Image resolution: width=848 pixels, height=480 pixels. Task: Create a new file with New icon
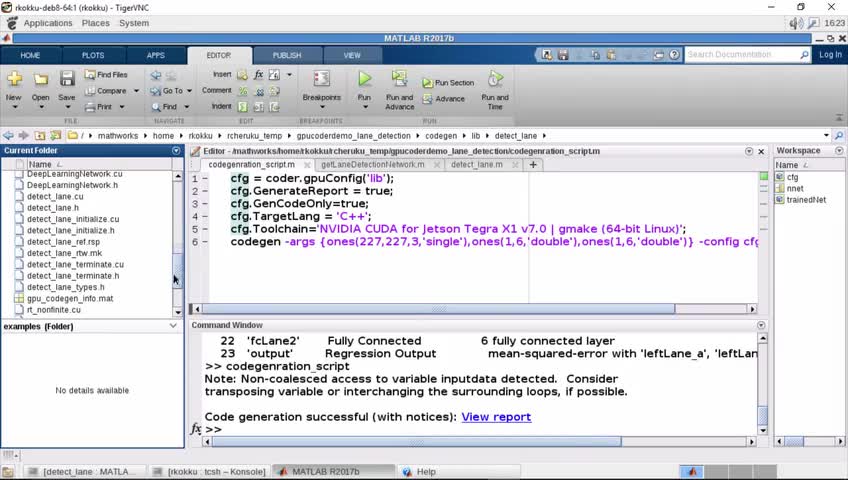click(x=14, y=79)
